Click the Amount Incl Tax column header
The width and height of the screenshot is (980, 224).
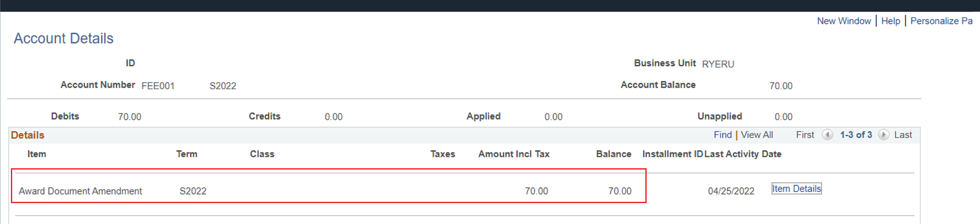tap(514, 154)
